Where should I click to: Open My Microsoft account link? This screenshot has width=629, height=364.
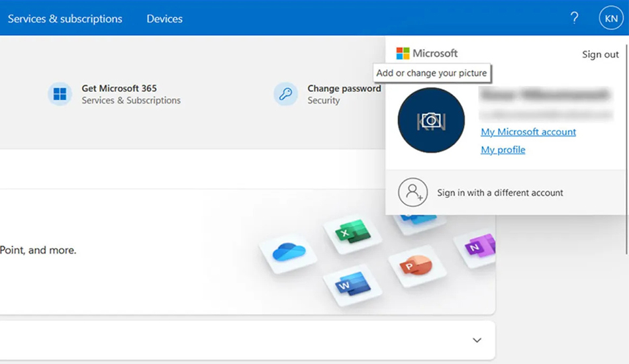pos(528,132)
